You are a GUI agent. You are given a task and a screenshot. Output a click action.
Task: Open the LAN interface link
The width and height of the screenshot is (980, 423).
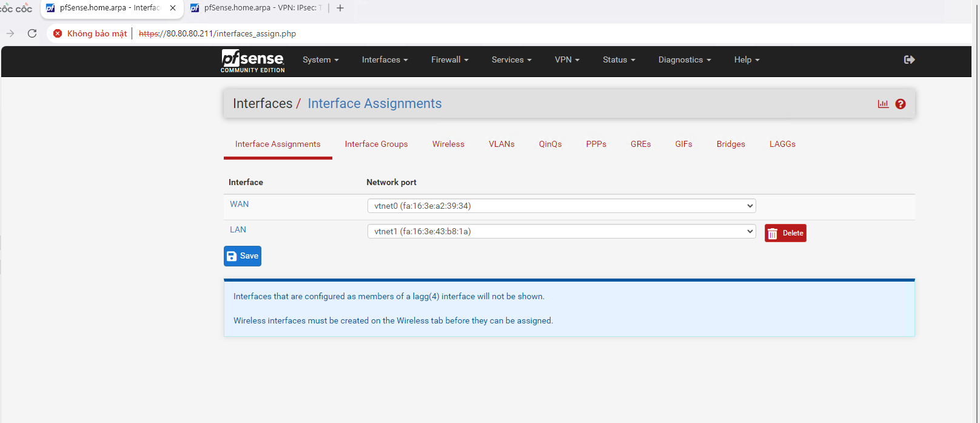(238, 229)
